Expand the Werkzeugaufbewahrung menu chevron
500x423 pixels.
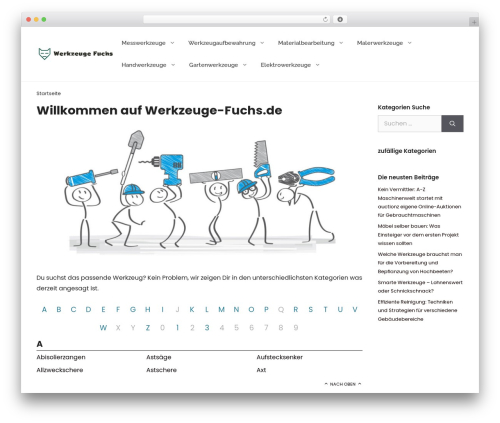(262, 43)
